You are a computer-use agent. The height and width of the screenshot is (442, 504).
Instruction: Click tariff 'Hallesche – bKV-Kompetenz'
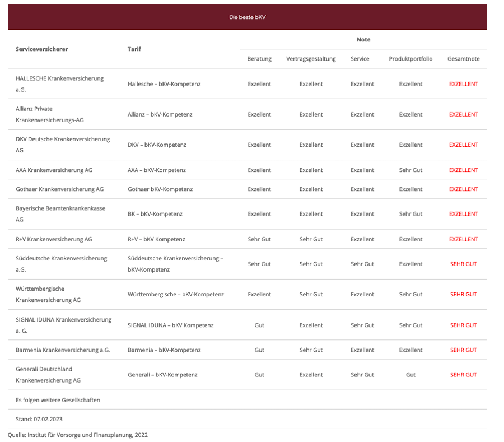coord(164,84)
